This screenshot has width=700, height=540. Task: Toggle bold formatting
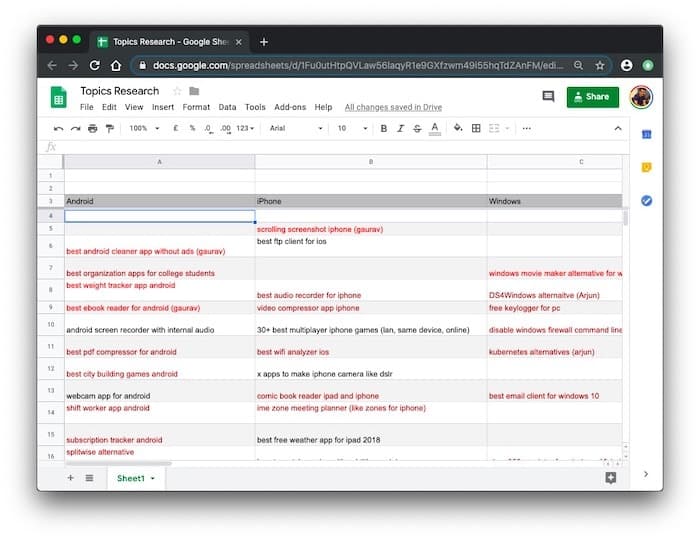point(383,129)
